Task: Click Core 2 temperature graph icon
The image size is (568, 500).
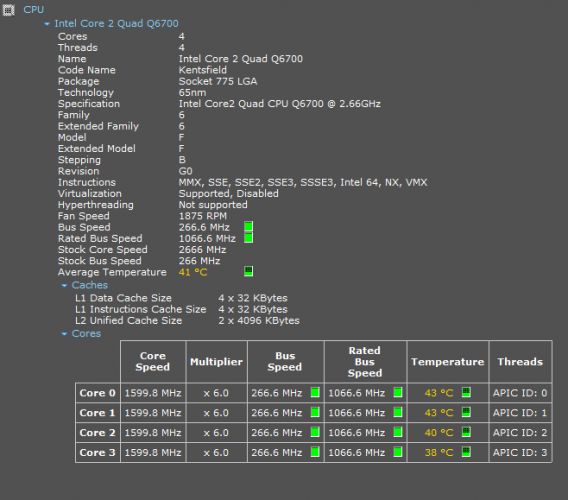Action: 466,432
